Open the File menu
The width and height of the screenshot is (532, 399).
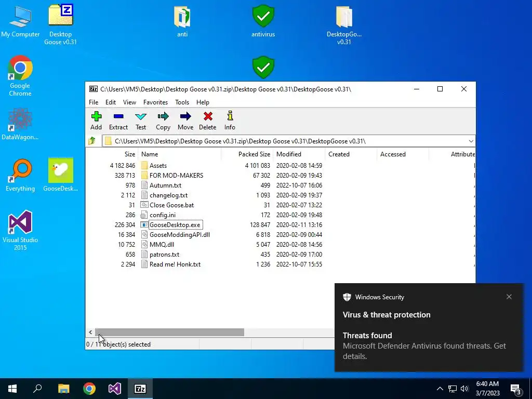(94, 102)
